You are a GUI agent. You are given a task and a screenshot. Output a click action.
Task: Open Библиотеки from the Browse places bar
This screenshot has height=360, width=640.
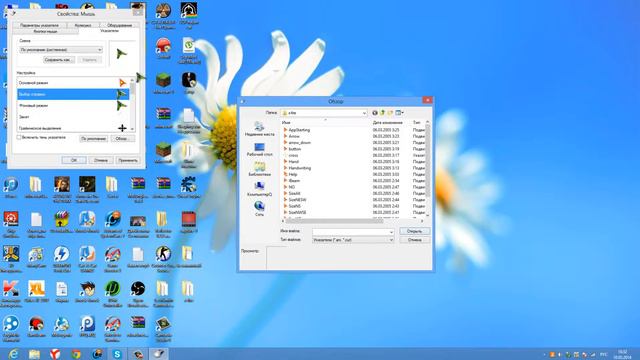click(x=259, y=169)
